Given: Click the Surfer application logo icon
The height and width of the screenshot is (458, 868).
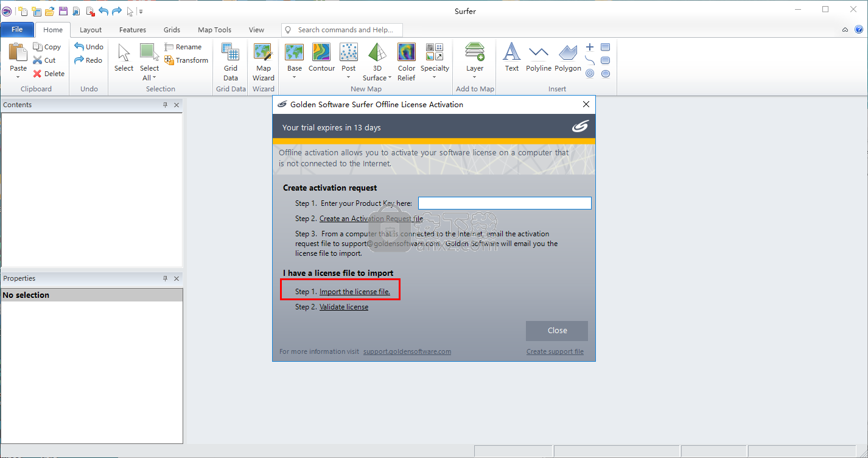Looking at the screenshot, I should coord(7,11).
